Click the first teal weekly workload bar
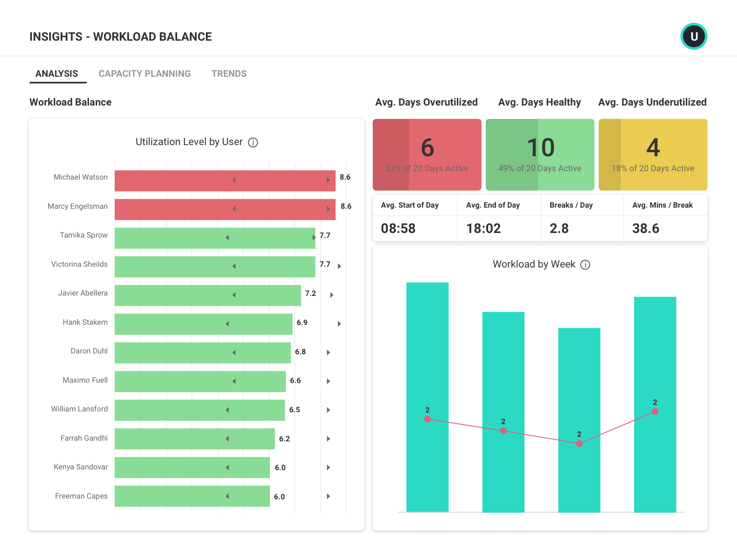This screenshot has height=560, width=737. (x=427, y=345)
